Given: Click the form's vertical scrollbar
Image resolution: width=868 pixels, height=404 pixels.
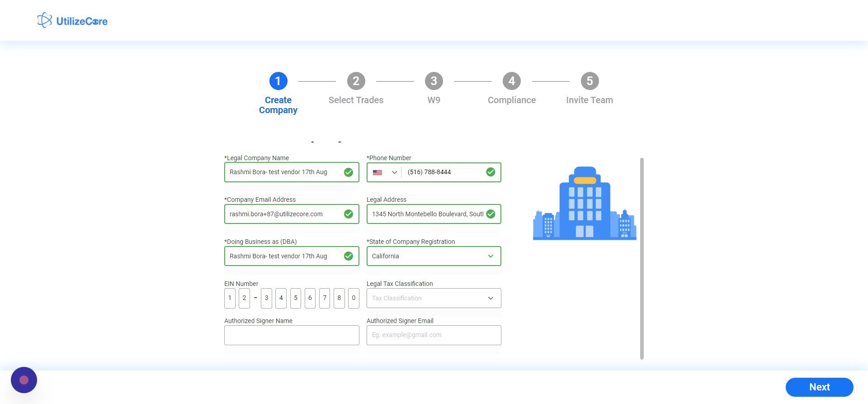Looking at the screenshot, I should point(642,259).
